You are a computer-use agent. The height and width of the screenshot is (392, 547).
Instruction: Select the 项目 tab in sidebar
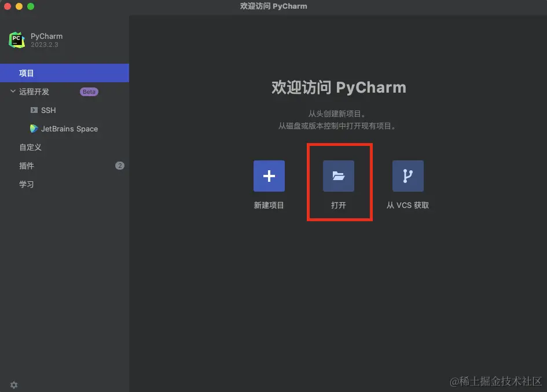click(64, 73)
